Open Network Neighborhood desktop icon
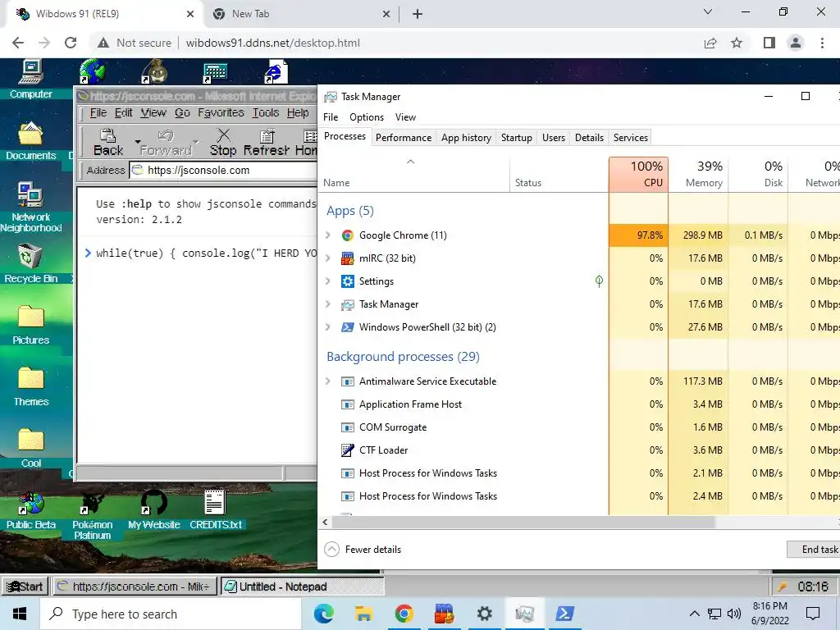Viewport: 840px width, 630px height. pyautogui.click(x=30, y=208)
